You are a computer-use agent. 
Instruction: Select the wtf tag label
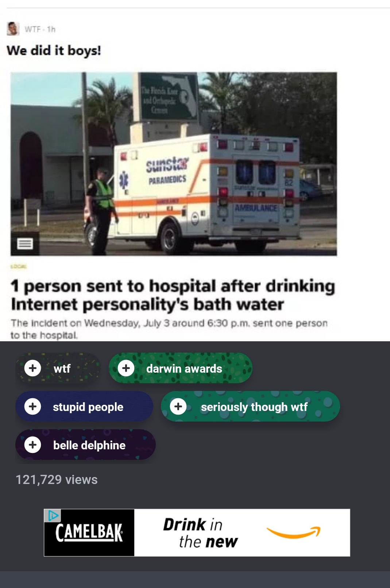pos(62,369)
